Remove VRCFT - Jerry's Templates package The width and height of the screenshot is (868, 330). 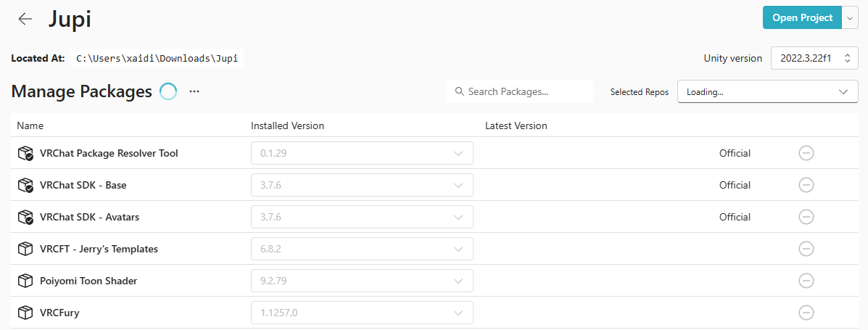[806, 249]
